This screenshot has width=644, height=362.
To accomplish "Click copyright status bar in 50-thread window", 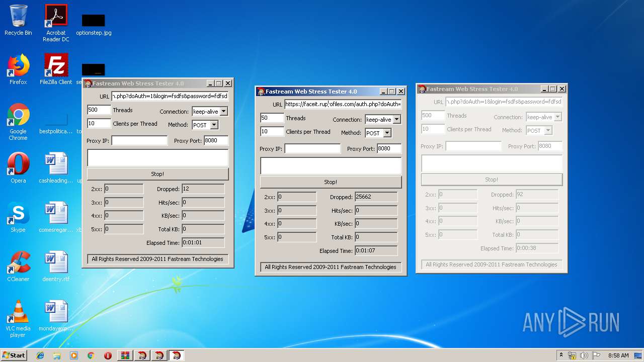I will pyautogui.click(x=331, y=267).
